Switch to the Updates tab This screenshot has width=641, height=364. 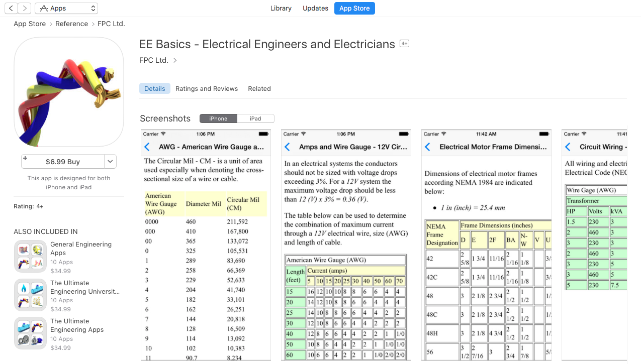(x=315, y=8)
